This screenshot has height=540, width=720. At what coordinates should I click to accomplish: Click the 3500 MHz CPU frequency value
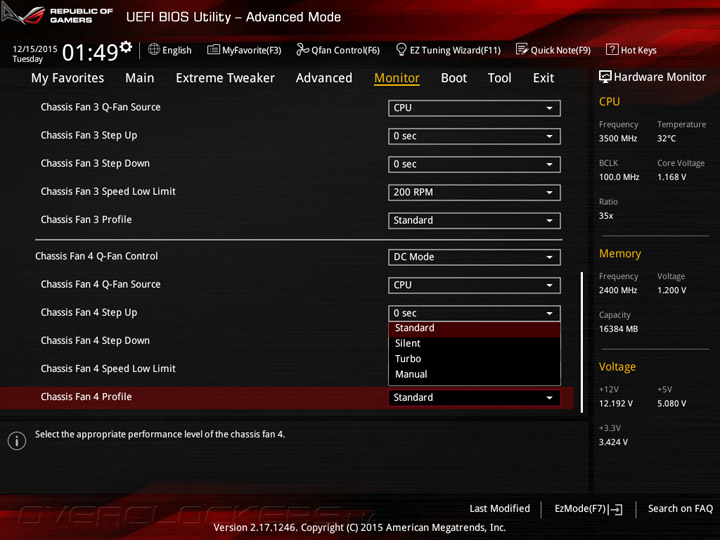[x=618, y=138]
